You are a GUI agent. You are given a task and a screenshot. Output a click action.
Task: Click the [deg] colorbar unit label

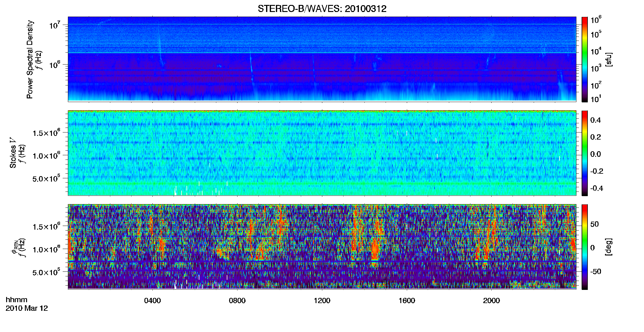pos(608,247)
